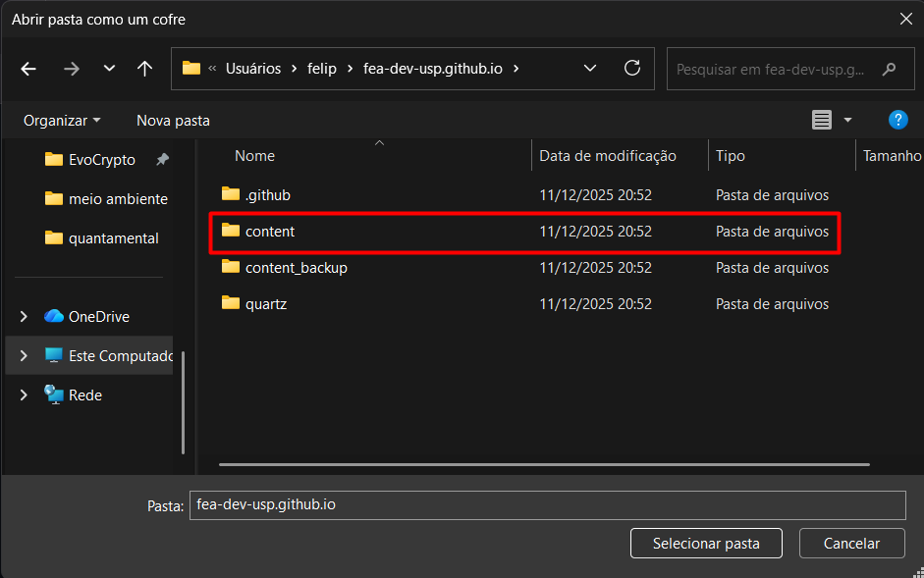Click the Back arrow navigation button
The width and height of the screenshot is (924, 578).
tap(28, 69)
